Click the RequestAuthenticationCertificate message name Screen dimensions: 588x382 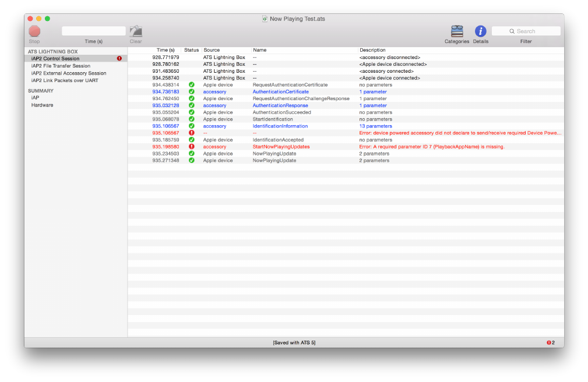[290, 84]
